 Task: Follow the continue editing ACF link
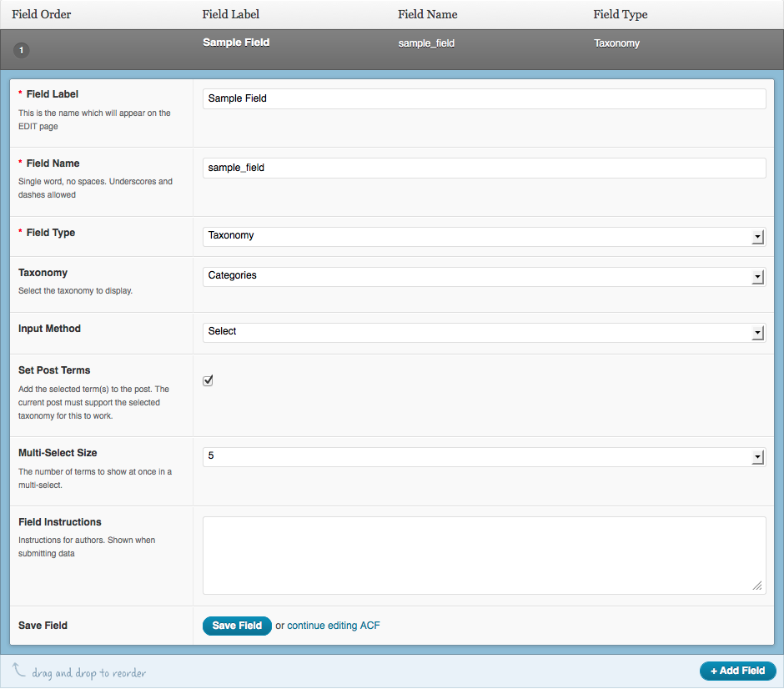click(x=334, y=626)
